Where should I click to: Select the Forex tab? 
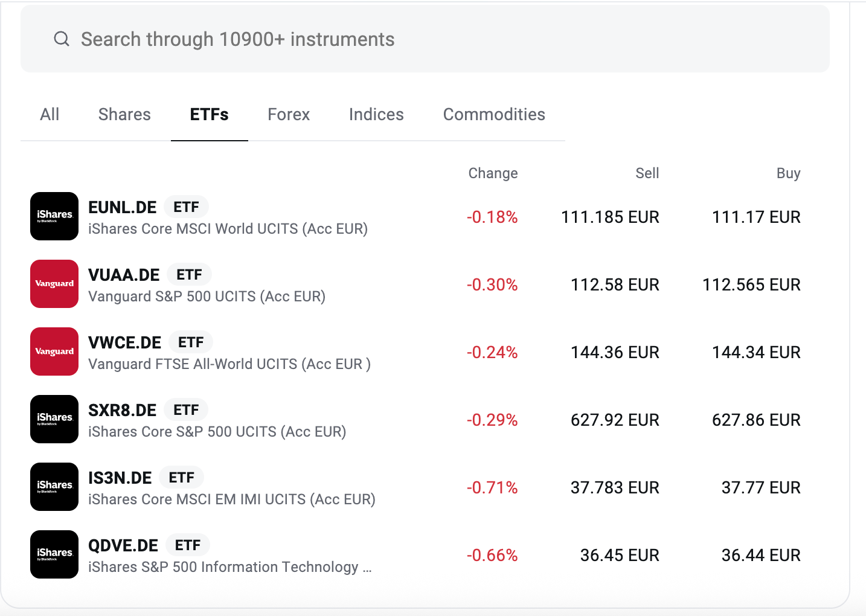(289, 114)
